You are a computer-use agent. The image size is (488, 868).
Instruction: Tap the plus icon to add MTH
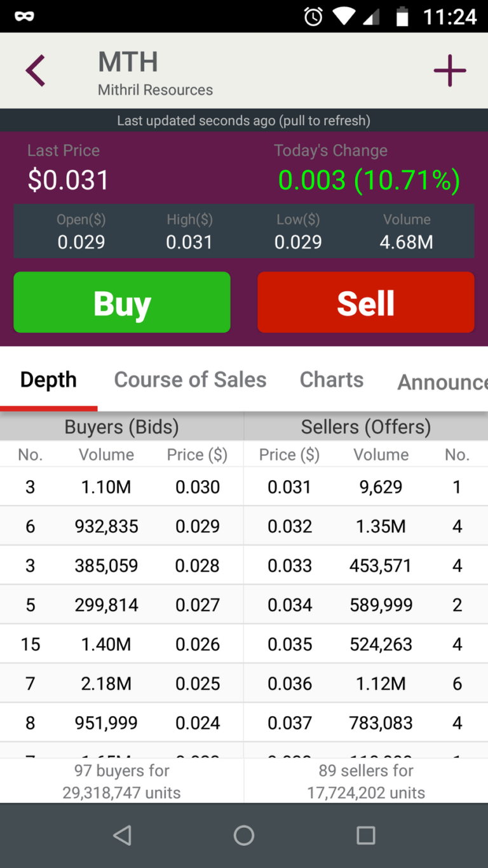(x=450, y=71)
